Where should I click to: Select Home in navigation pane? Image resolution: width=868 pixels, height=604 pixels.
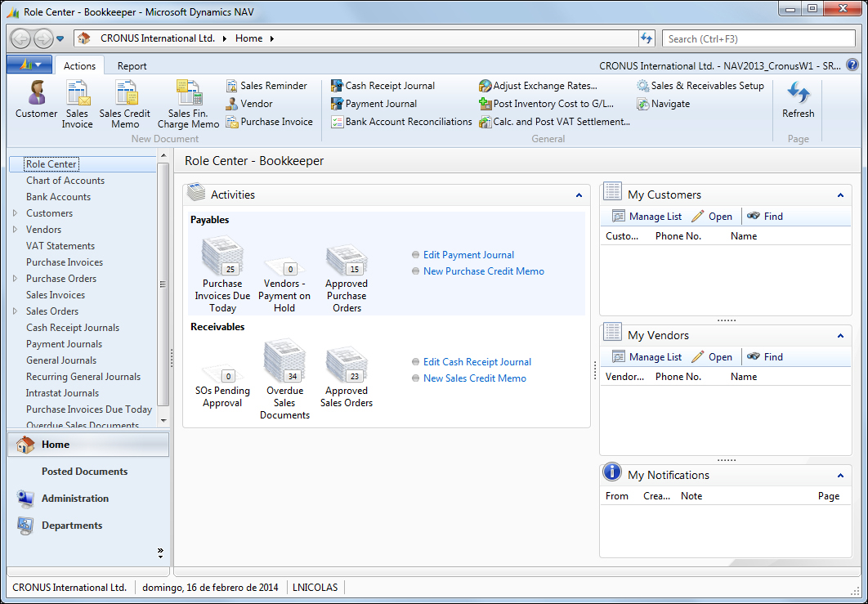tap(88, 445)
